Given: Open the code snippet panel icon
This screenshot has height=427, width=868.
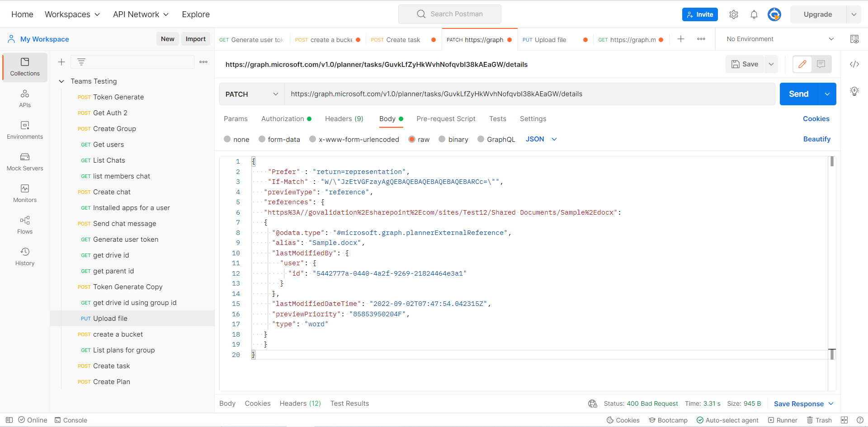Looking at the screenshot, I should (854, 64).
